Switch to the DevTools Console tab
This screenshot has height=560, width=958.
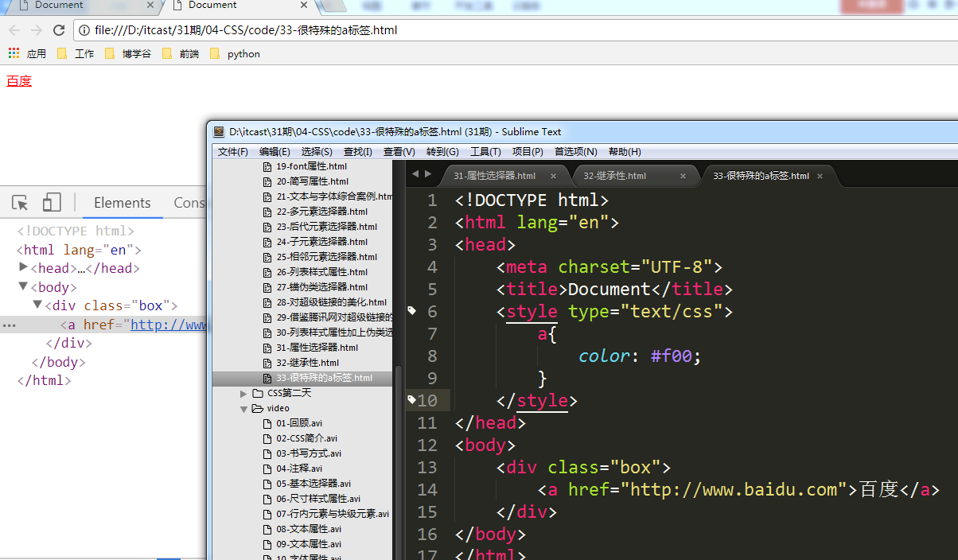coord(190,203)
